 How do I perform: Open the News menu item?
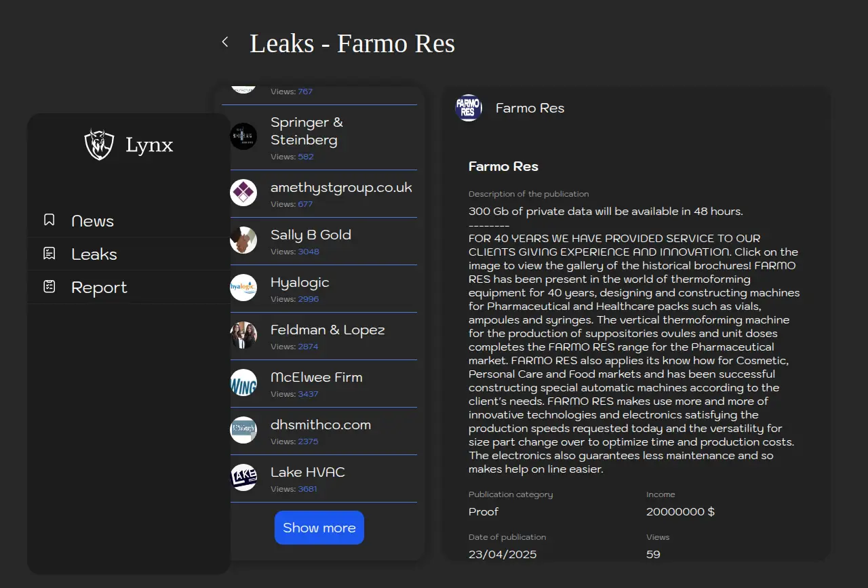tap(92, 221)
